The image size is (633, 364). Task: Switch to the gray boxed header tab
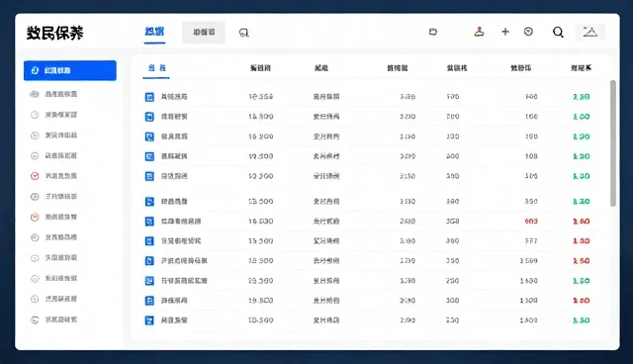pos(204,33)
